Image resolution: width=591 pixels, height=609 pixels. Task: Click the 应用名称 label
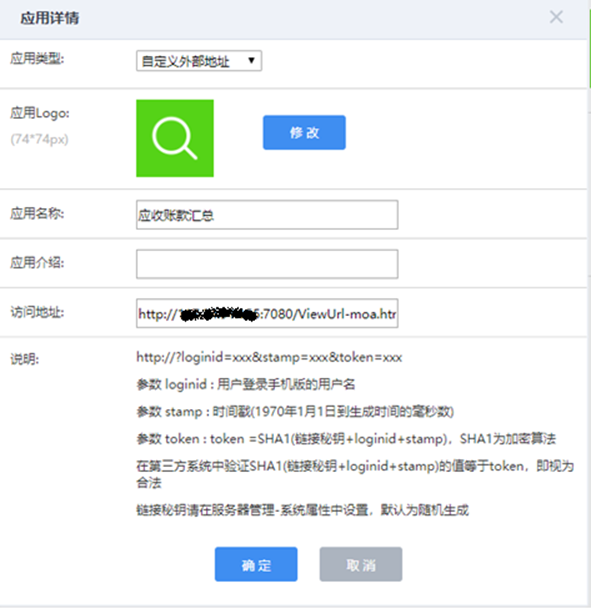tap(37, 213)
